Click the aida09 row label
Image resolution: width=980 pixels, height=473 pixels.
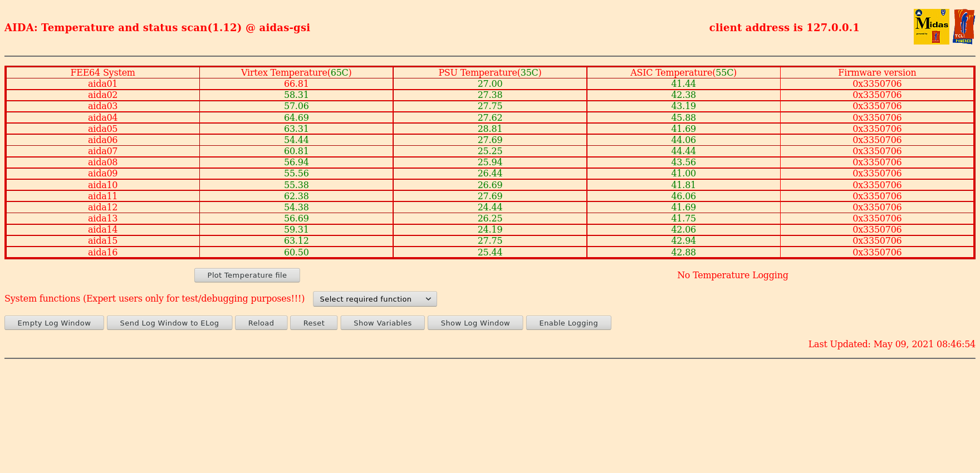coord(103,173)
